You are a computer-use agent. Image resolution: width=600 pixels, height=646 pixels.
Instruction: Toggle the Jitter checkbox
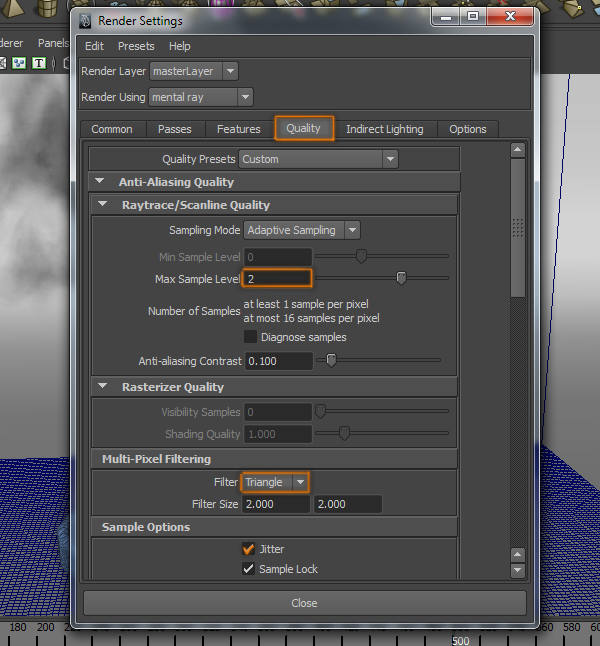point(249,549)
